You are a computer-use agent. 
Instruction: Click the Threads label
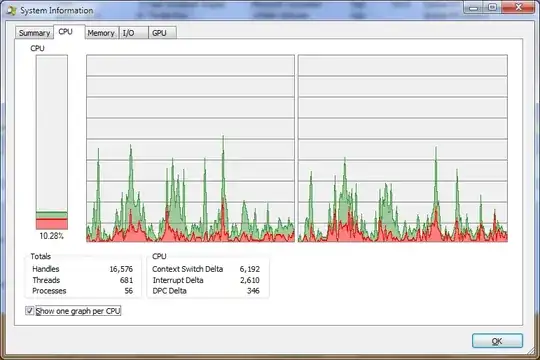(x=46, y=280)
